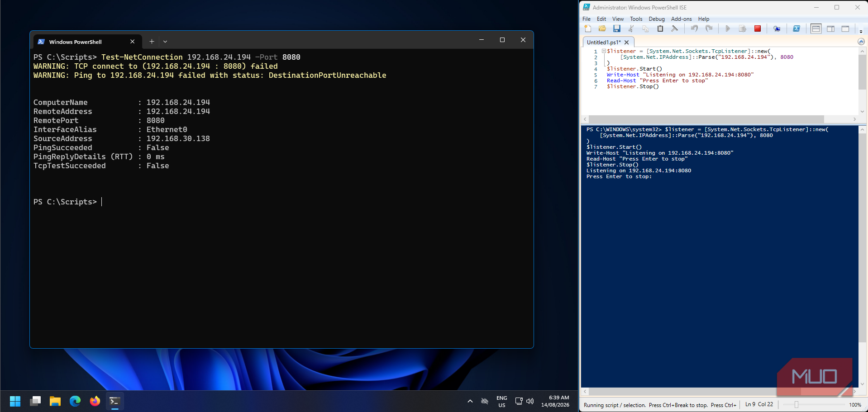Launch PowerShell.exe from the ISE toolbar

click(x=796, y=29)
